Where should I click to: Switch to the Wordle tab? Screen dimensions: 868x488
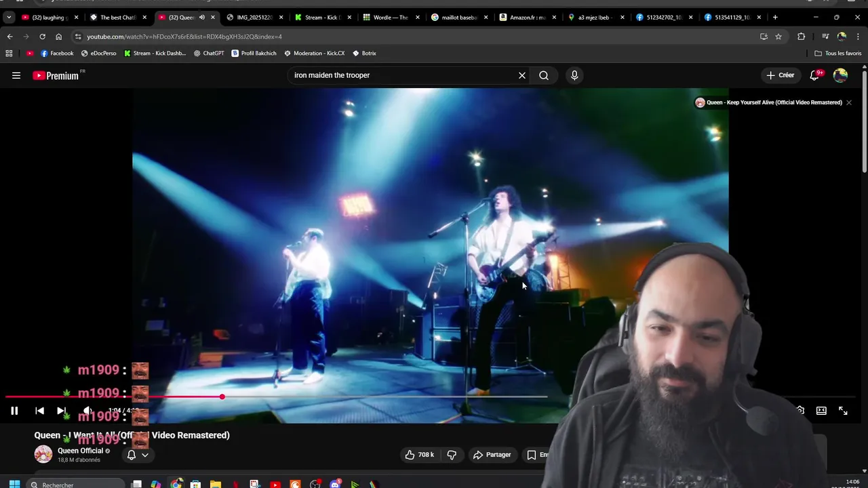(x=390, y=17)
